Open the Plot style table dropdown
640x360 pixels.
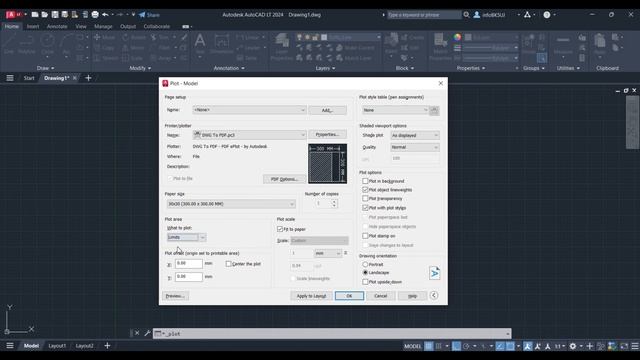tap(395, 110)
